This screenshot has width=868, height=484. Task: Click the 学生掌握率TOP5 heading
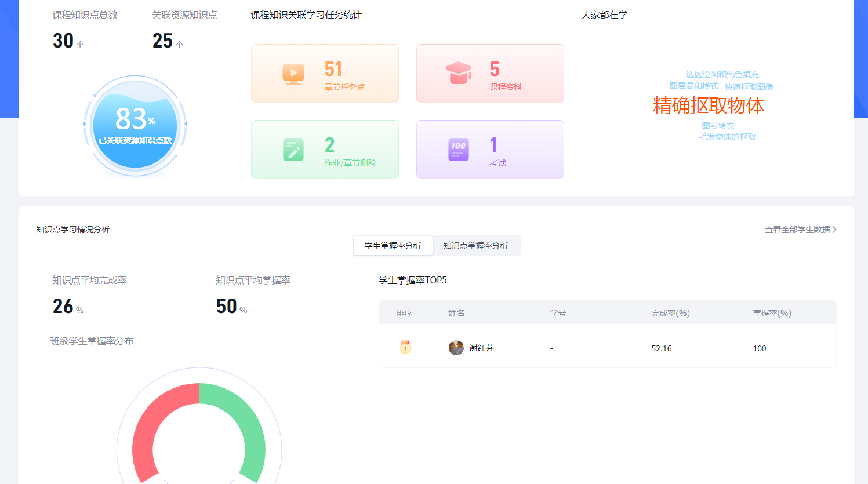pos(413,280)
